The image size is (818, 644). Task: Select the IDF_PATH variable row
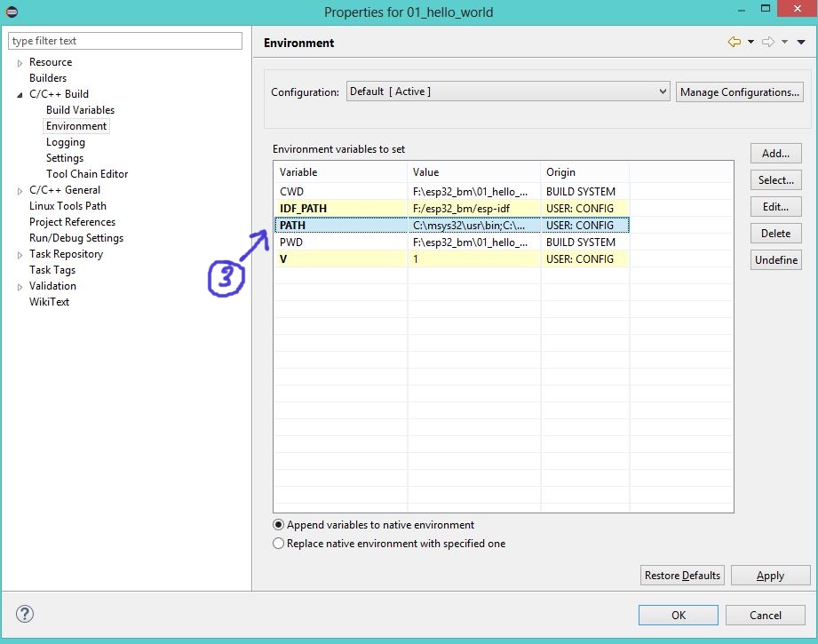pyautogui.click(x=303, y=209)
